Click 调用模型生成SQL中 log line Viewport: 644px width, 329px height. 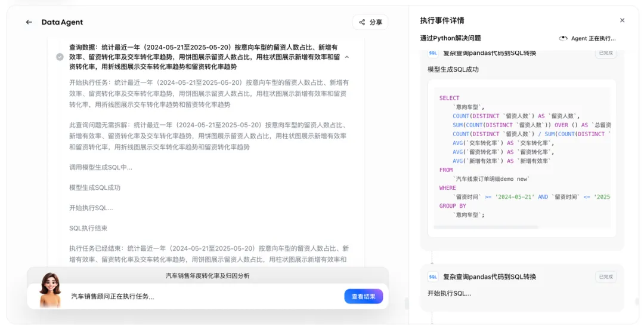(x=101, y=167)
